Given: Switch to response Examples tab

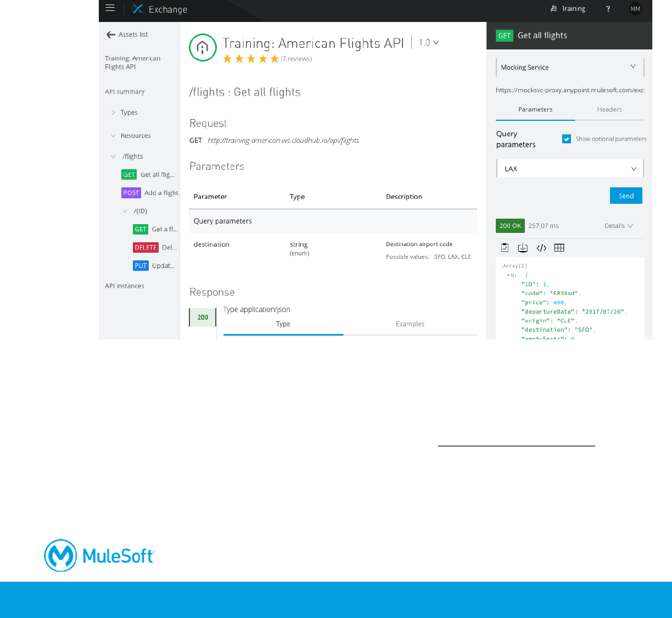Looking at the screenshot, I should [x=410, y=324].
